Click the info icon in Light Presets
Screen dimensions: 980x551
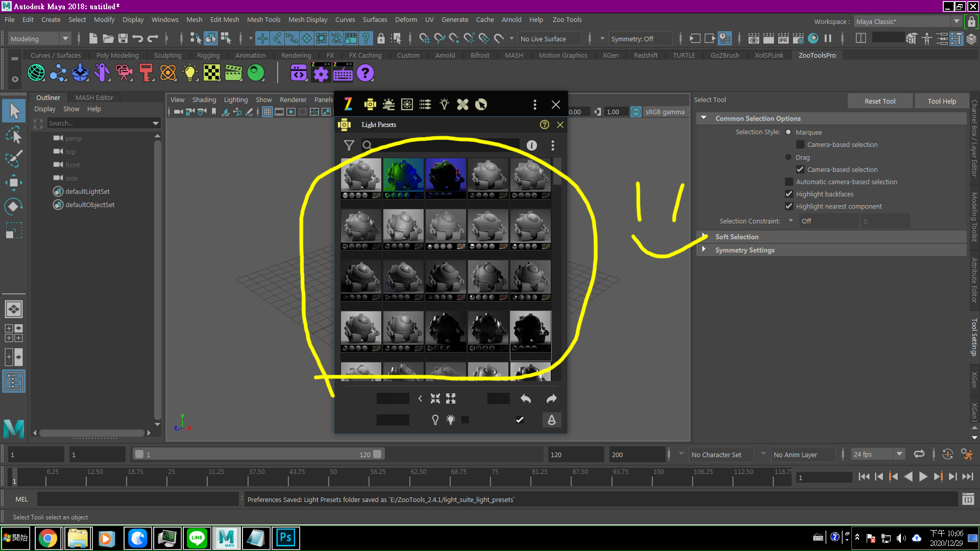[x=531, y=145]
